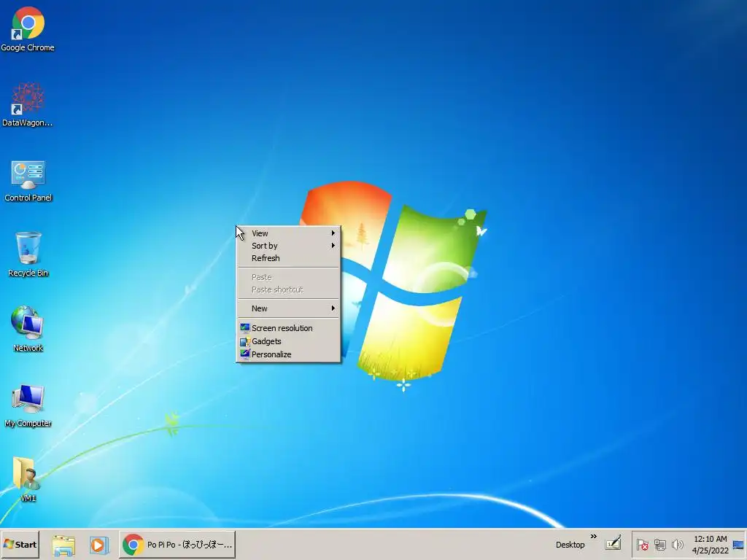Click the Action Center flag tray icon
The image size is (747, 560).
click(x=642, y=545)
